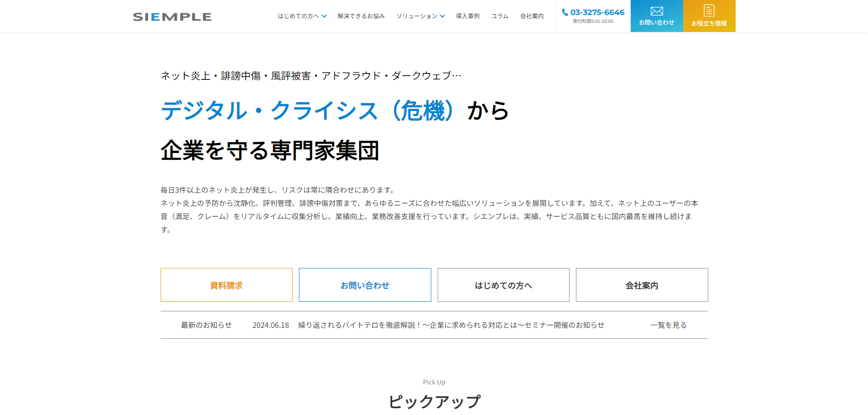
Task: Click the outlined お問い合わせ button below text
Action: tap(365, 285)
